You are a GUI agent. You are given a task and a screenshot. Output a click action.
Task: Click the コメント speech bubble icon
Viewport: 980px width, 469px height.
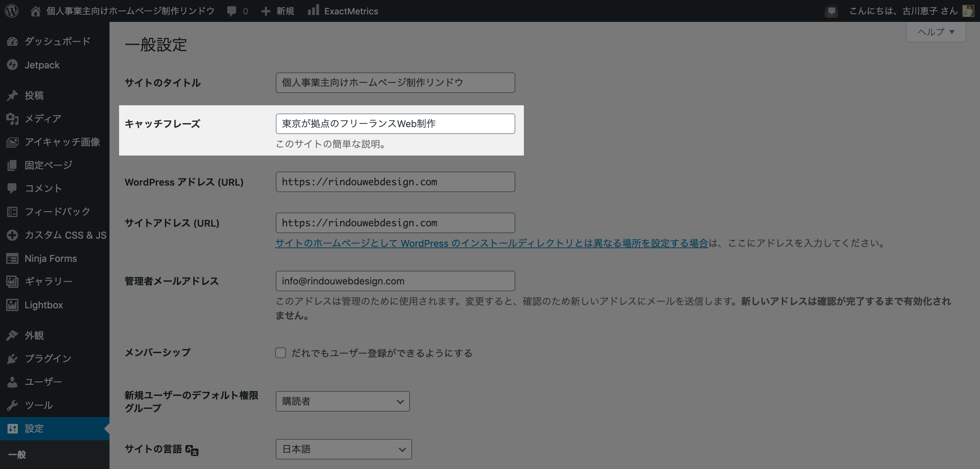[12, 188]
